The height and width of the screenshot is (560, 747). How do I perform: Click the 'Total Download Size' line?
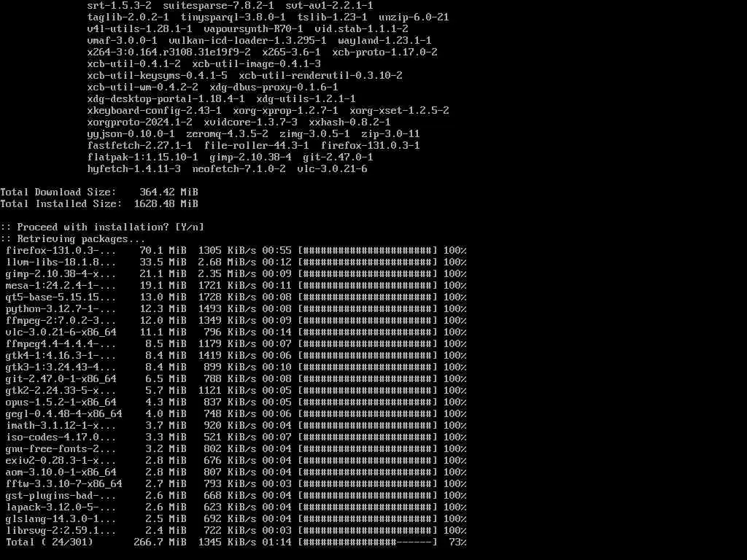99,192
